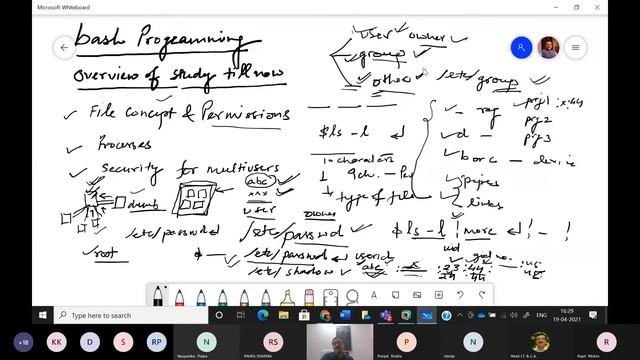Select the eraser tool
This screenshot has height=360, width=640.
coord(309,297)
